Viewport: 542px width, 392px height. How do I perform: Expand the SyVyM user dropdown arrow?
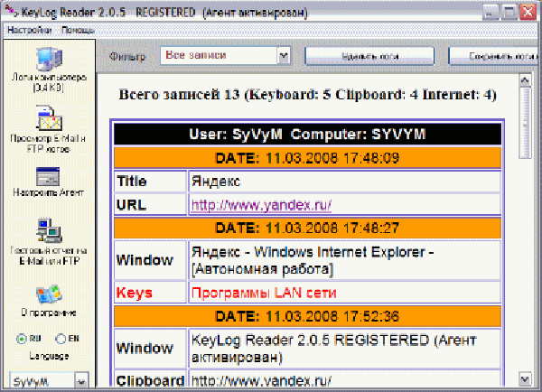81,382
